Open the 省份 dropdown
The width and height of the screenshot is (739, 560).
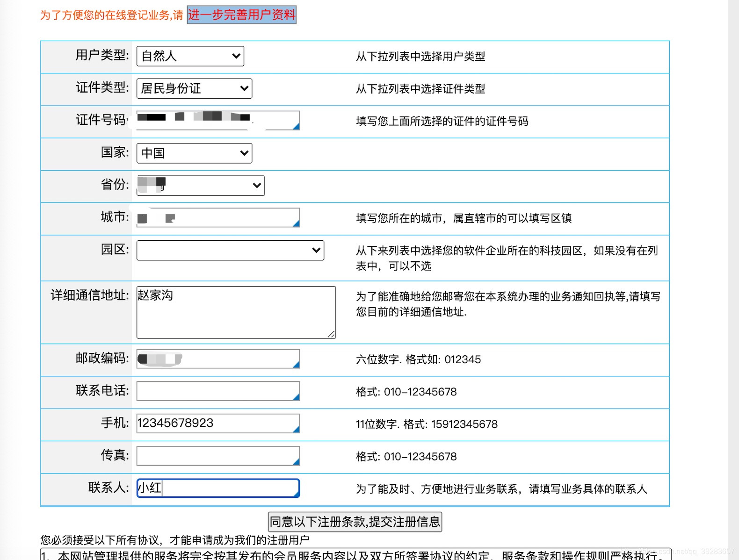[200, 186]
